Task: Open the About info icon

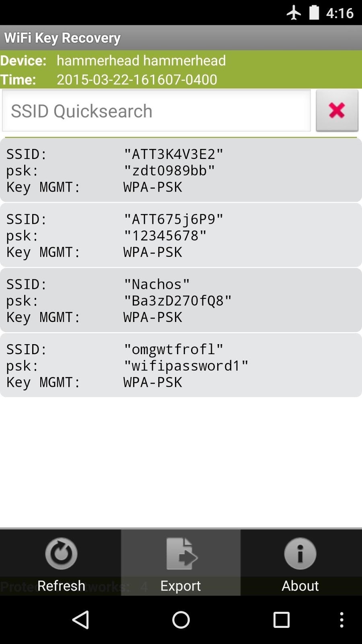Action: 300,553
